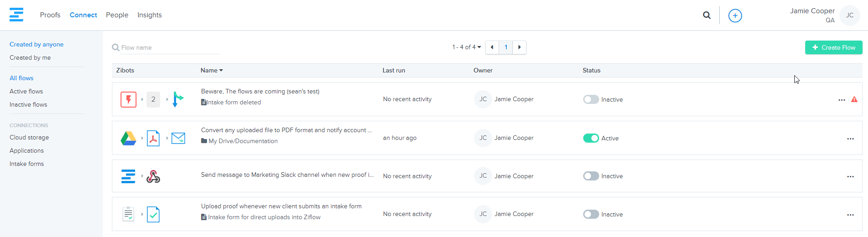Open search with the magnifier icon
Screen dimensions: 868x237
(x=707, y=15)
